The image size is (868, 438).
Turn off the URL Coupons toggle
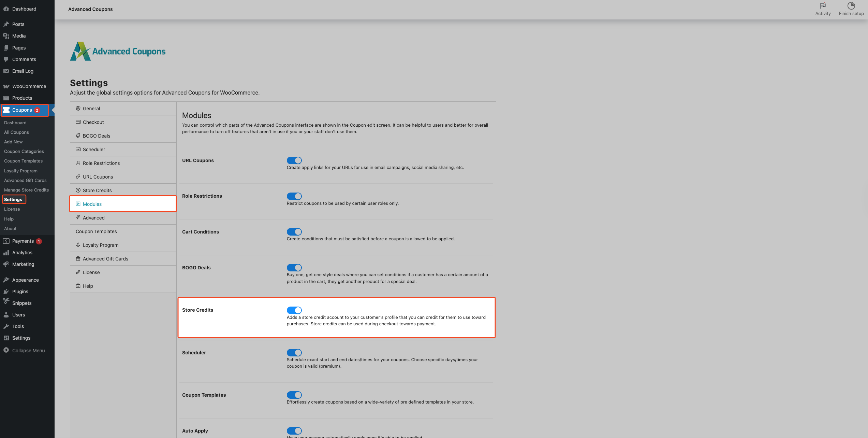[x=294, y=160]
